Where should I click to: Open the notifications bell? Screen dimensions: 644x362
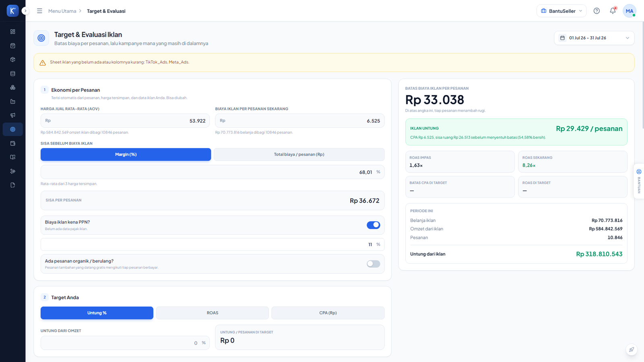[613, 11]
